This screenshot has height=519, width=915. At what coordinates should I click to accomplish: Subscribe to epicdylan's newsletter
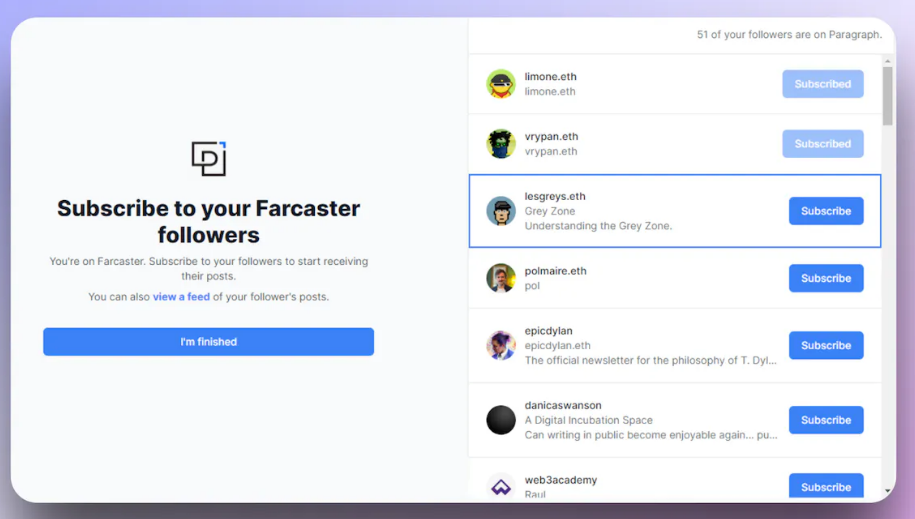pyautogui.click(x=825, y=346)
